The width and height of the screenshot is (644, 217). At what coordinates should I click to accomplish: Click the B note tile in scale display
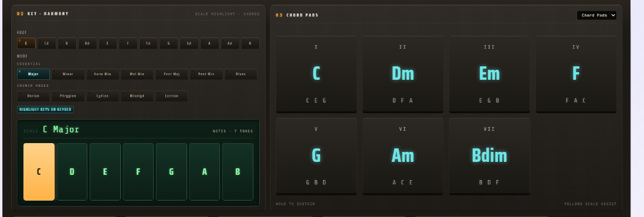238,172
